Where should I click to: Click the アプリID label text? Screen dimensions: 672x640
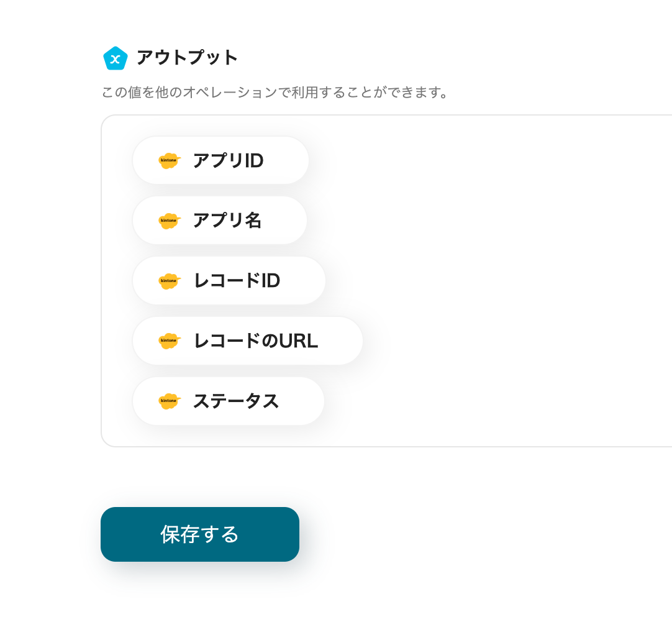click(x=229, y=160)
